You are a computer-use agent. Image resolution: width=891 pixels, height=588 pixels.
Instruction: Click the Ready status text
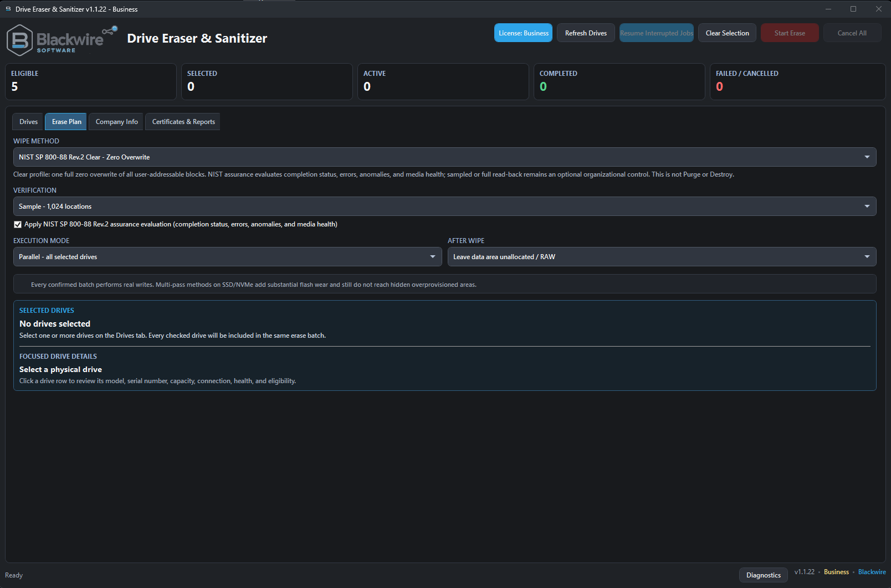pyautogui.click(x=14, y=575)
